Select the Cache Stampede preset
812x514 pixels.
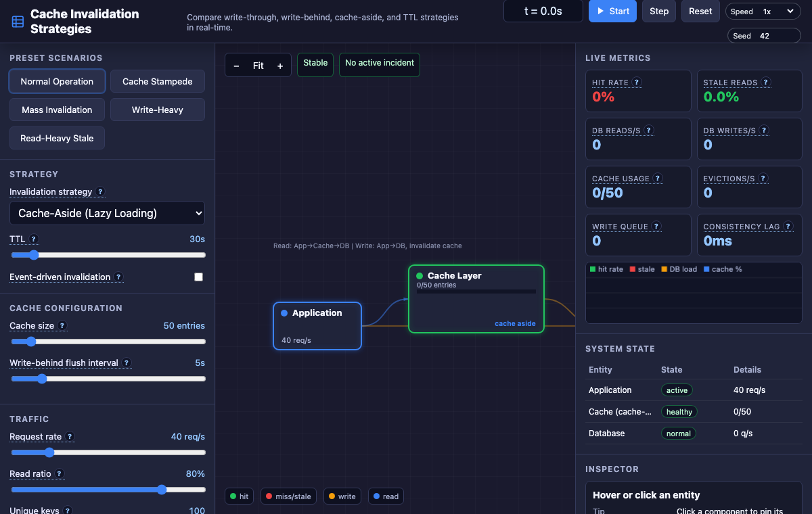(x=158, y=81)
